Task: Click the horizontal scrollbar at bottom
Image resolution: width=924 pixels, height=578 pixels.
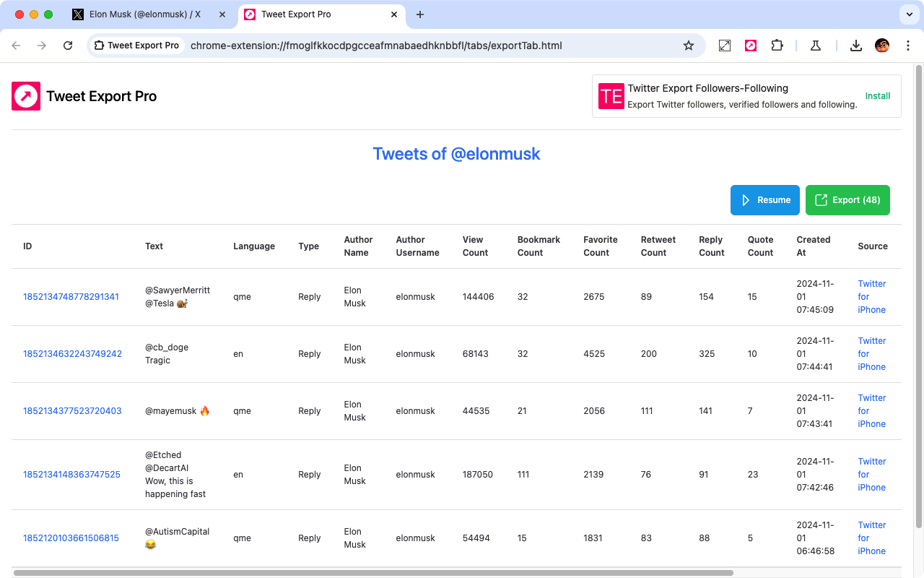Action: pos(373,573)
